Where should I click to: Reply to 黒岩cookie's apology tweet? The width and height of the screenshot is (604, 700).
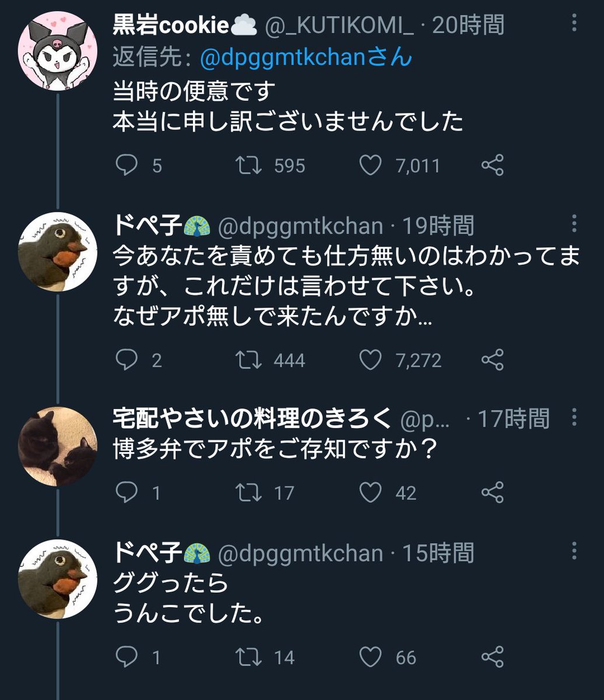pos(125,166)
